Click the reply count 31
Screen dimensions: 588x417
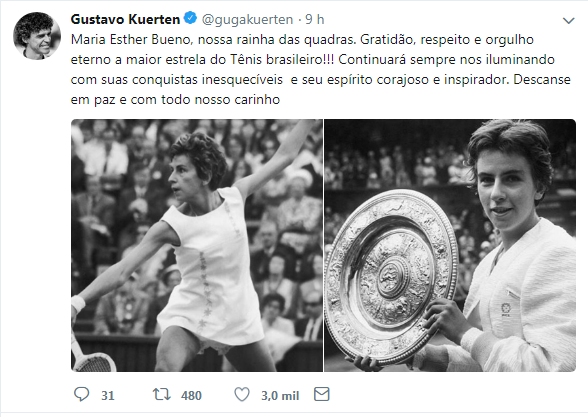coord(108,395)
